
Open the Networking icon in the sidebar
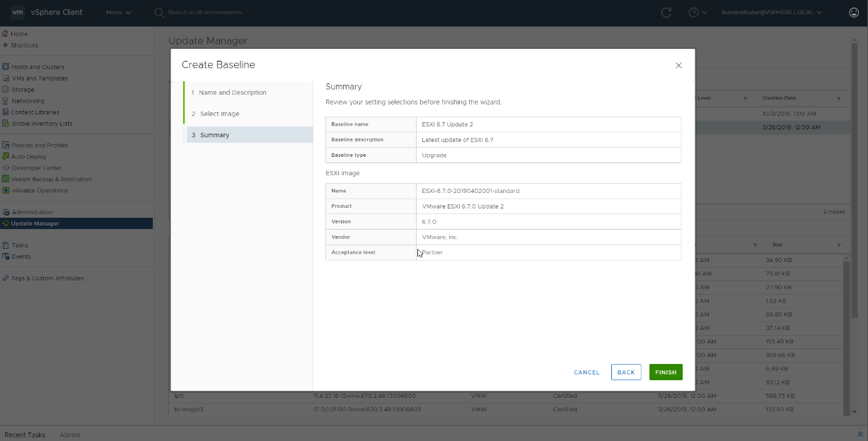click(x=5, y=101)
